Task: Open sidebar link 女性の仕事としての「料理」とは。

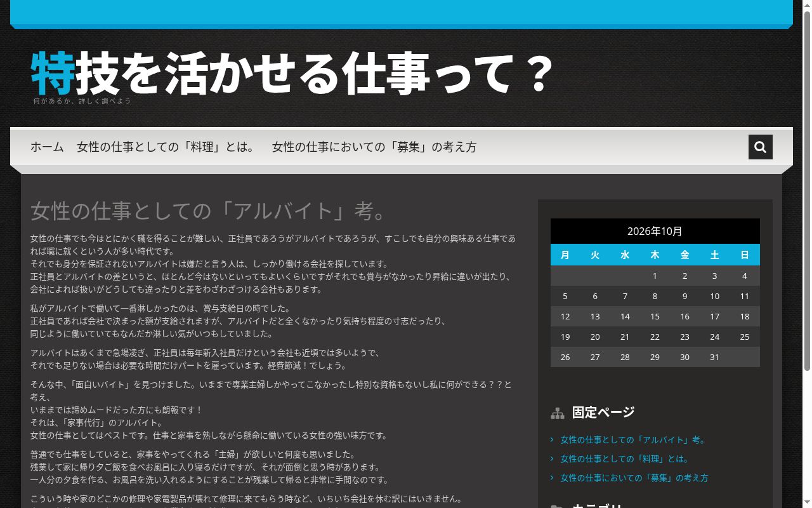Action: point(625,458)
